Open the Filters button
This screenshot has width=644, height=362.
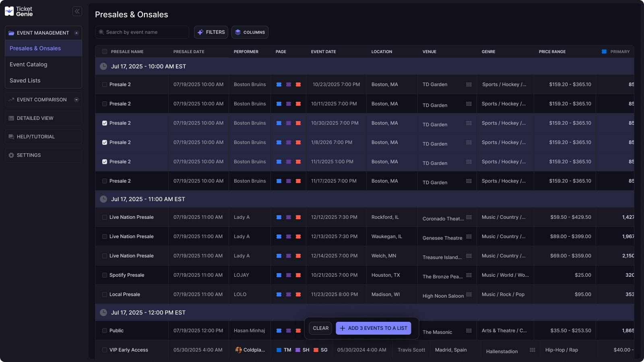(x=211, y=32)
